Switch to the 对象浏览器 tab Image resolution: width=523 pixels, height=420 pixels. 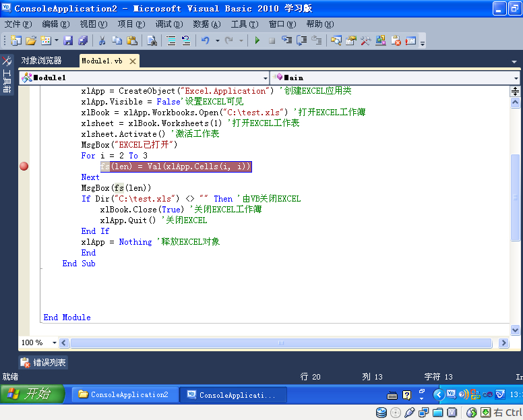click(x=40, y=61)
